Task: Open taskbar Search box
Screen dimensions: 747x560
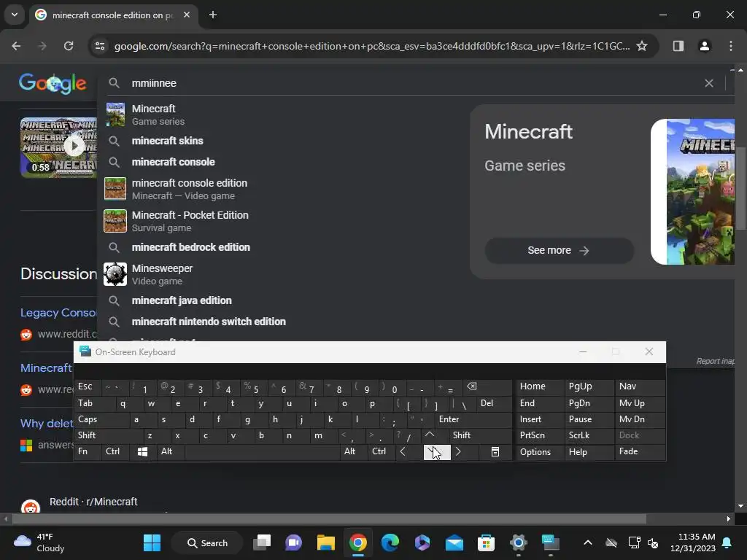Action: click(207, 542)
